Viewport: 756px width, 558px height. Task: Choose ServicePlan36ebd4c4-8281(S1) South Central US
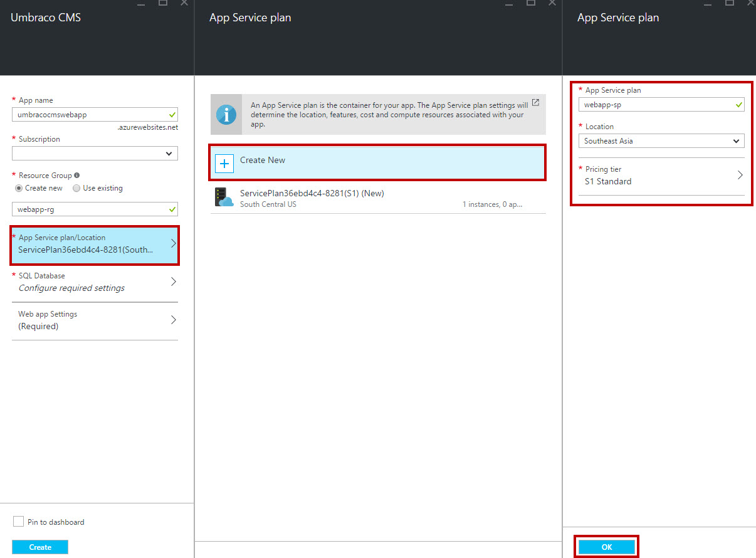(x=378, y=198)
